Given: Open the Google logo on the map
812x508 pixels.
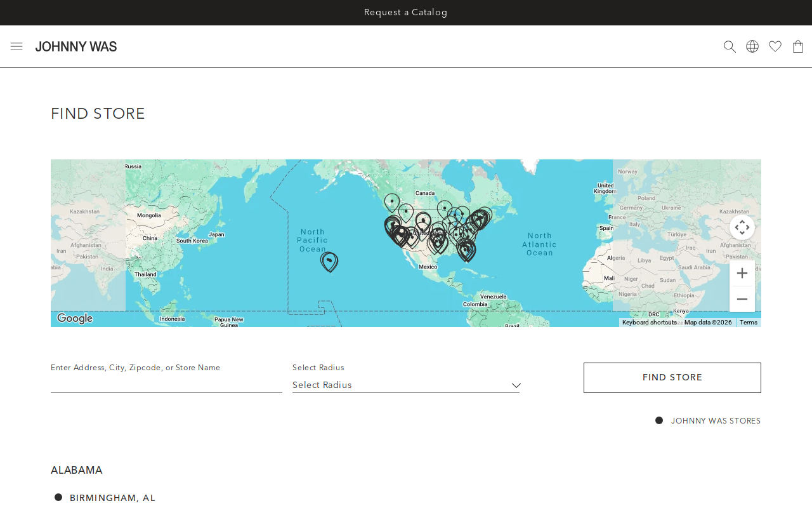Looking at the screenshot, I should click(x=75, y=318).
